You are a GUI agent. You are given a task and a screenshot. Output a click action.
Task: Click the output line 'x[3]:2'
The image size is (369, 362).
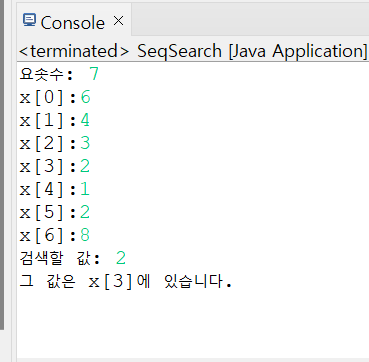[x=55, y=167]
